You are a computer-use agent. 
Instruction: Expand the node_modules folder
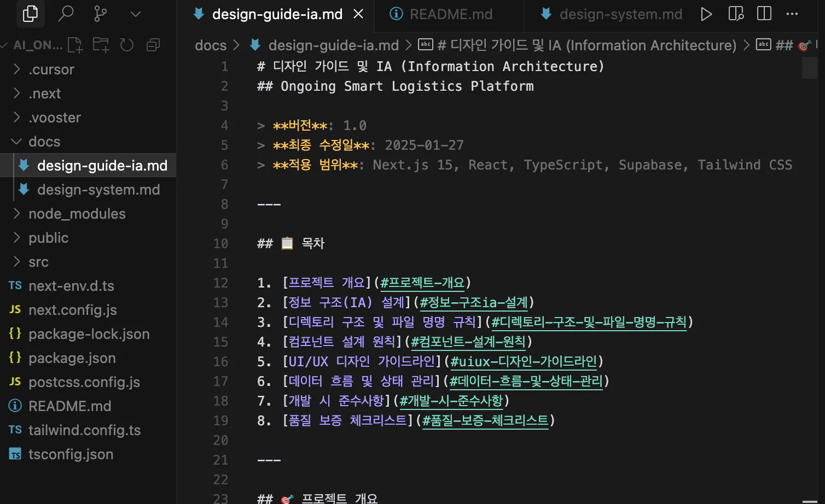click(88, 214)
